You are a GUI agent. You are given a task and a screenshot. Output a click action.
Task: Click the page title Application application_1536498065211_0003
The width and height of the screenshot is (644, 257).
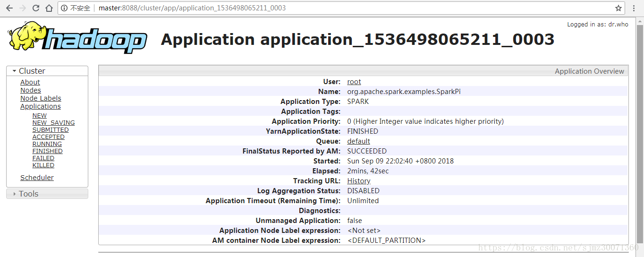click(357, 39)
